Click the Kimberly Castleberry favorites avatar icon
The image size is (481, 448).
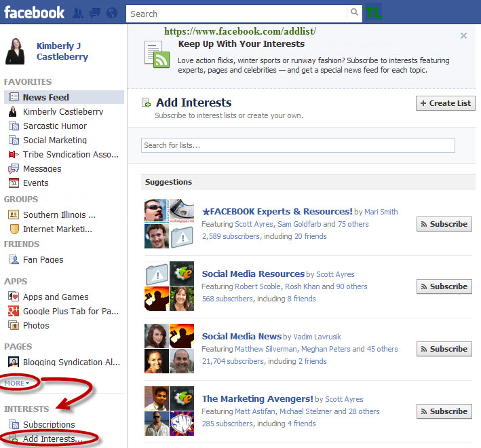(13, 111)
